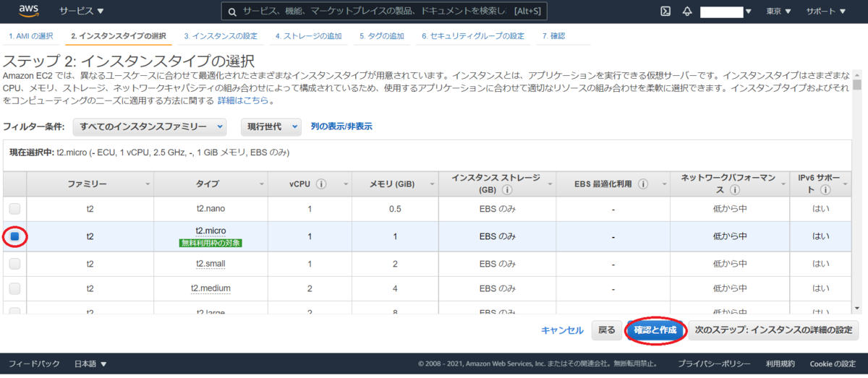Open the サービス services menu
Image resolution: width=868 pixels, height=378 pixels.
coord(81,12)
